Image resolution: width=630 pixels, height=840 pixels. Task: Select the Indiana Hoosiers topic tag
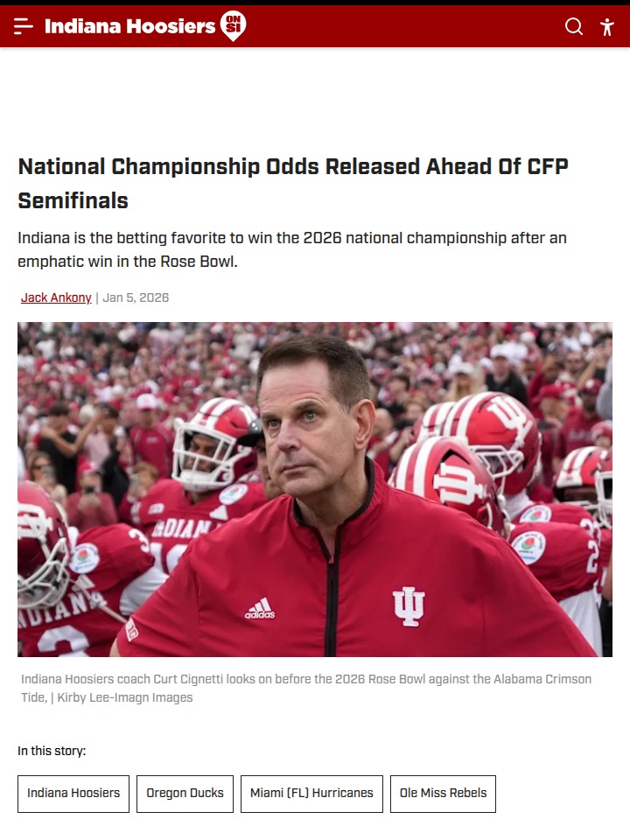pos(73,794)
